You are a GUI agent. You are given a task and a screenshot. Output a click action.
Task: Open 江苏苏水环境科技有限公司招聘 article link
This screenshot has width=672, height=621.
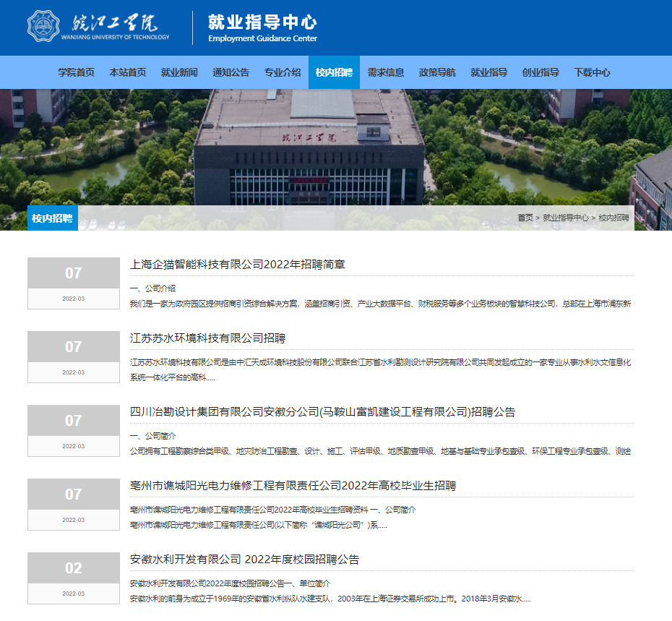tap(207, 338)
